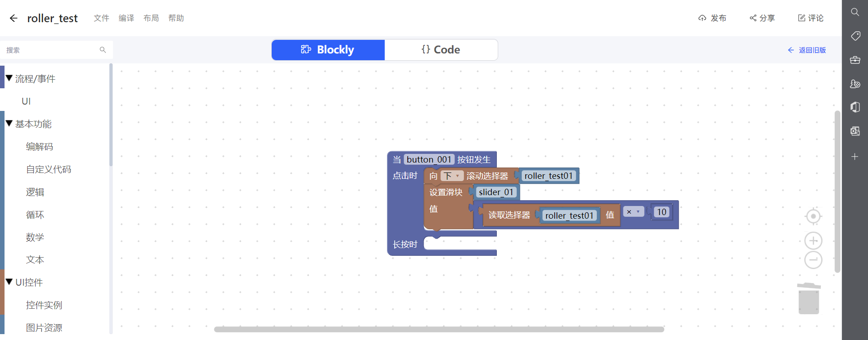Click the chess pieces sidebar icon
Image resolution: width=868 pixels, height=340 pixels.
coord(855,84)
